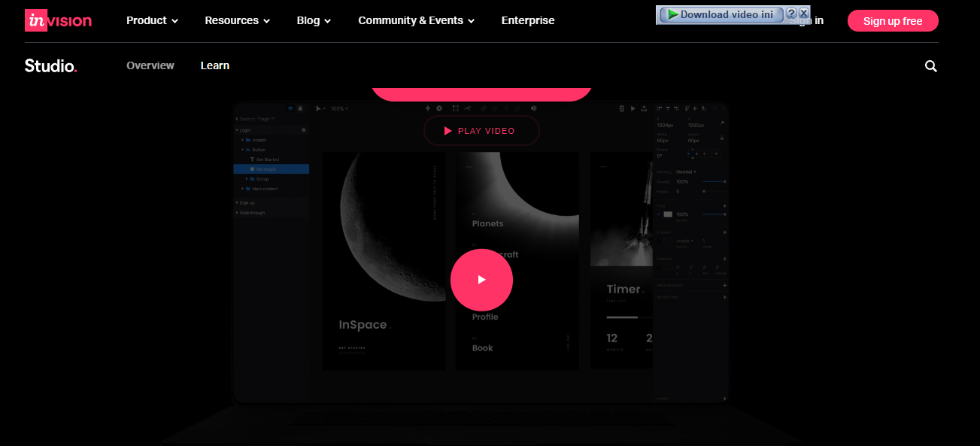Go to the Enterprise page
Image resolution: width=980 pixels, height=446 pixels.
tap(528, 20)
